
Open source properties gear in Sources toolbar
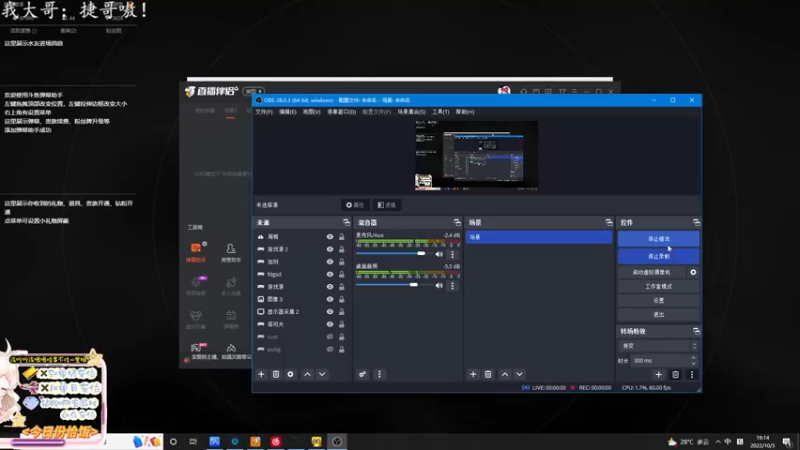pyautogui.click(x=290, y=374)
